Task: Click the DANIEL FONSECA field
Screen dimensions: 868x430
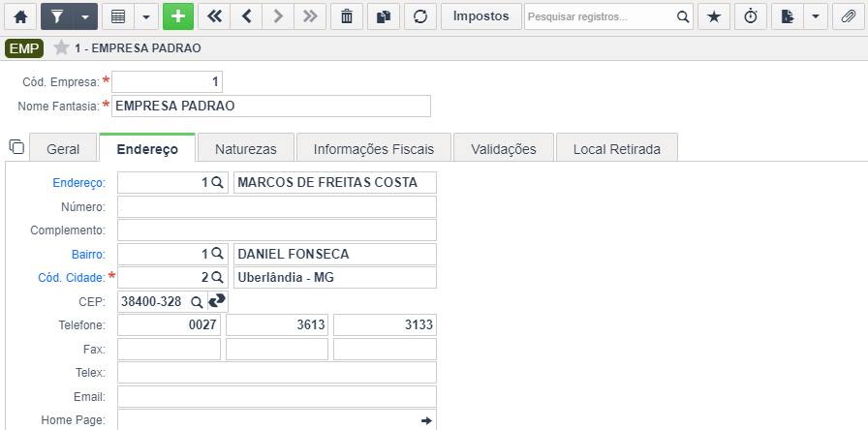Action: click(x=335, y=254)
